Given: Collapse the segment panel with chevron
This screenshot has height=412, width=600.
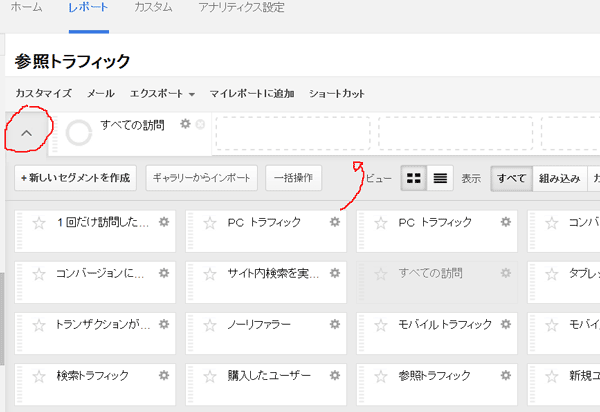Looking at the screenshot, I should click(27, 133).
